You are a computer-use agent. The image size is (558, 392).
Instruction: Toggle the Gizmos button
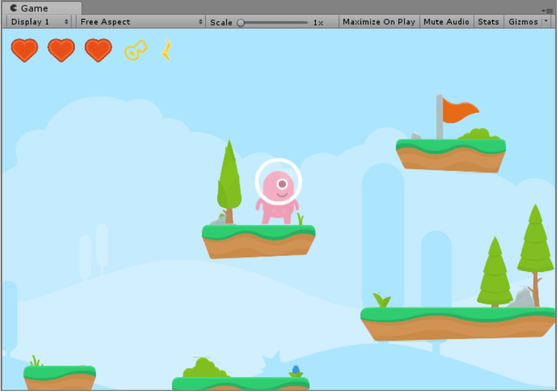523,22
